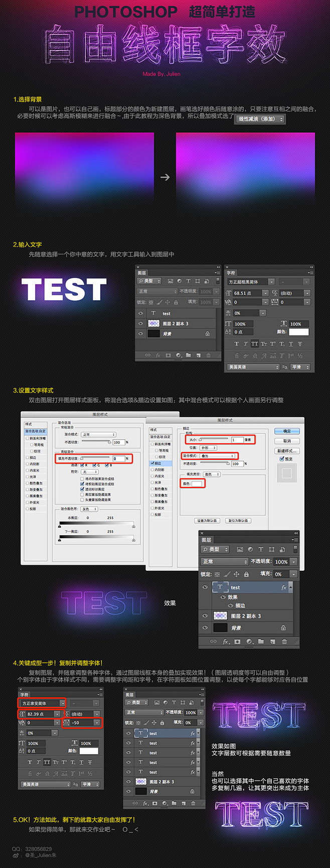Toggle 效果 effects visibility eye in Layers panel
Image resolution: width=330 pixels, height=868 pixels.
tap(223, 597)
